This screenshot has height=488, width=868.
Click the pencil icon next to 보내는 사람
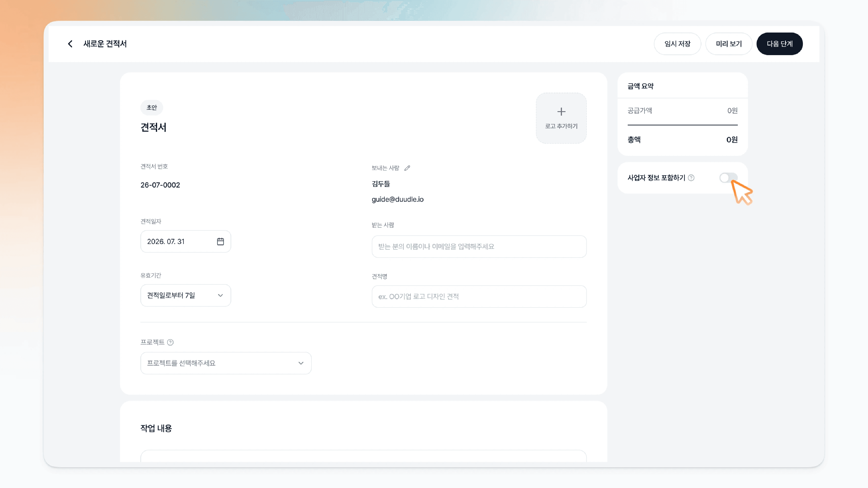[407, 168]
